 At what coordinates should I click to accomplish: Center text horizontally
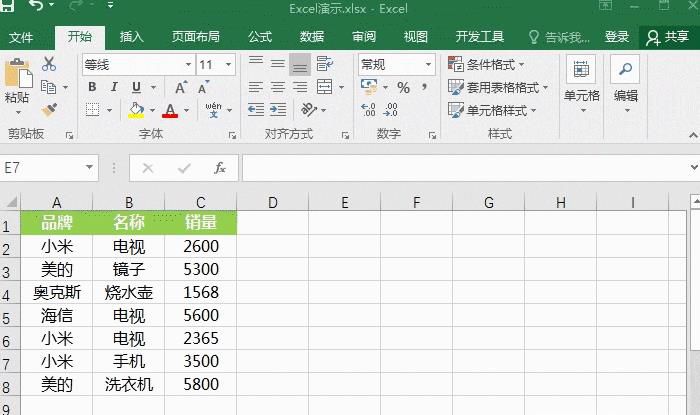coord(278,87)
